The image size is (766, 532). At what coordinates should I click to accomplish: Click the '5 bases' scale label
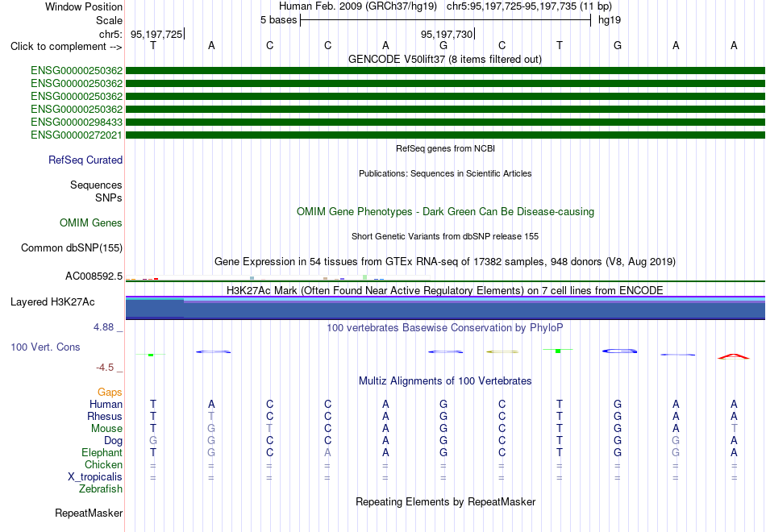(278, 20)
